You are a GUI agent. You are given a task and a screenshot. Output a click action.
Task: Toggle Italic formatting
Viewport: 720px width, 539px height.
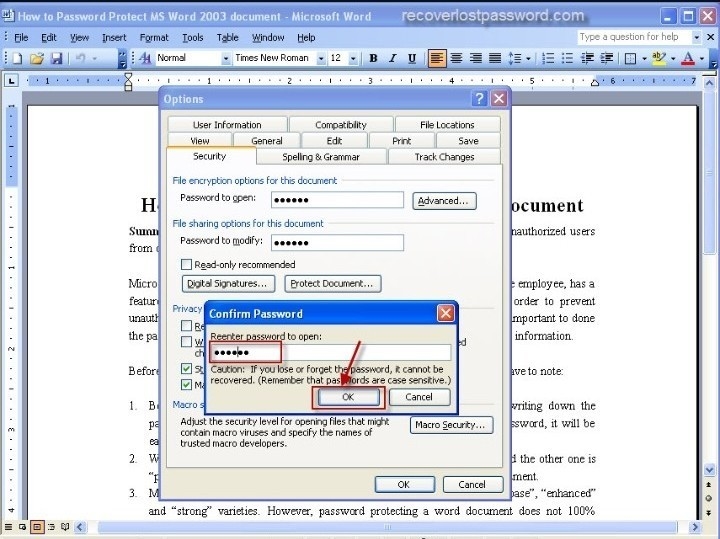393,58
